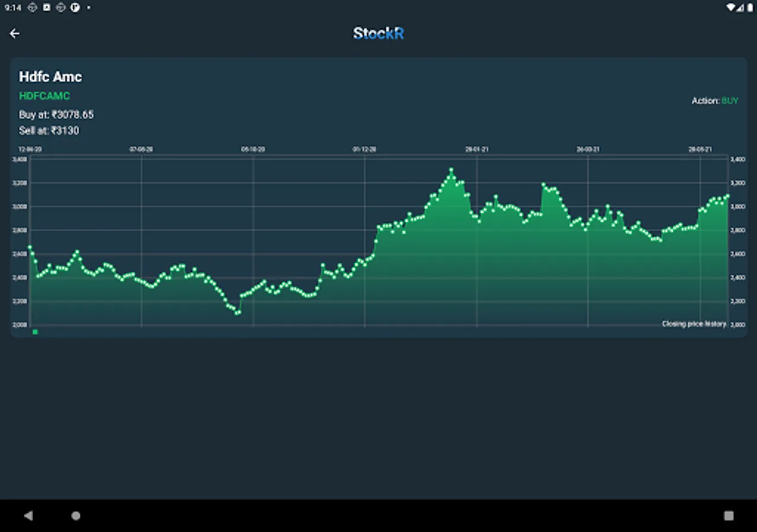Tap the highest peak point on chart
This screenshot has height=532, width=757.
(451, 170)
